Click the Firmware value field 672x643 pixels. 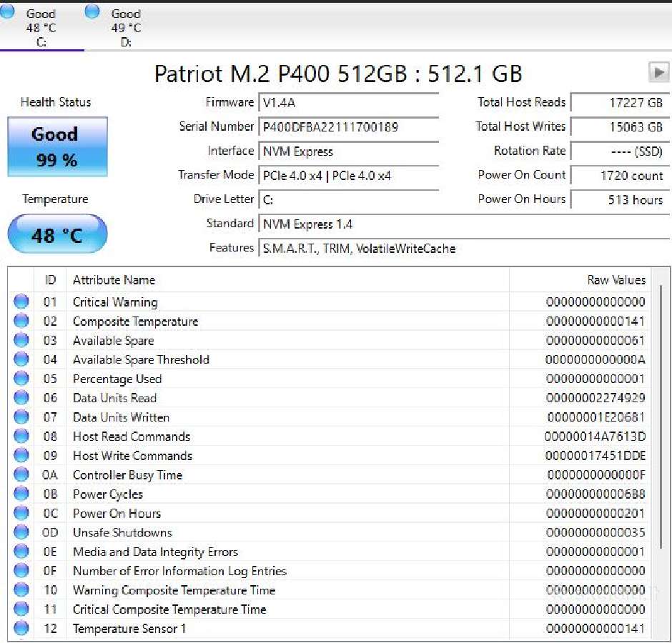348,102
